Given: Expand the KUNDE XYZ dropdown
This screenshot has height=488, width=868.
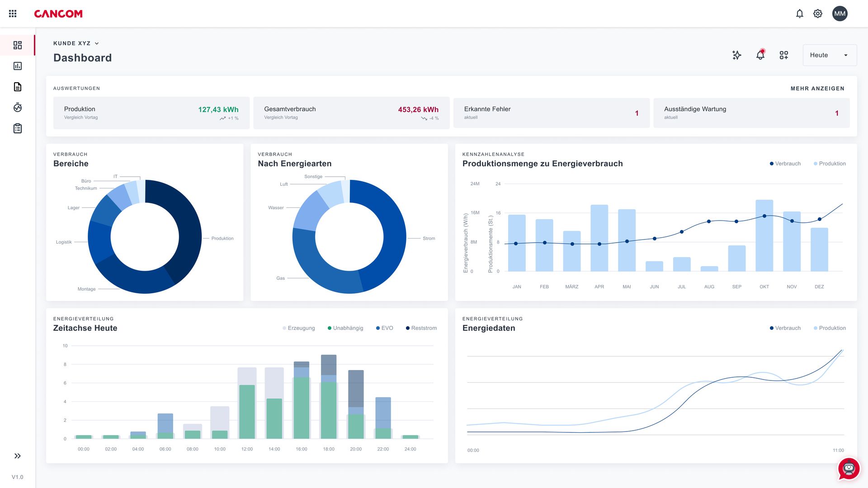Looking at the screenshot, I should (x=75, y=43).
